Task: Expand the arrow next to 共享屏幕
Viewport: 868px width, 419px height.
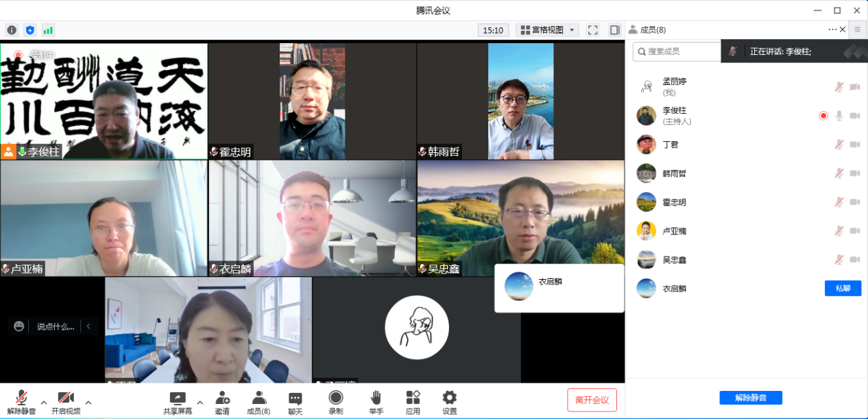Action: 200,403
